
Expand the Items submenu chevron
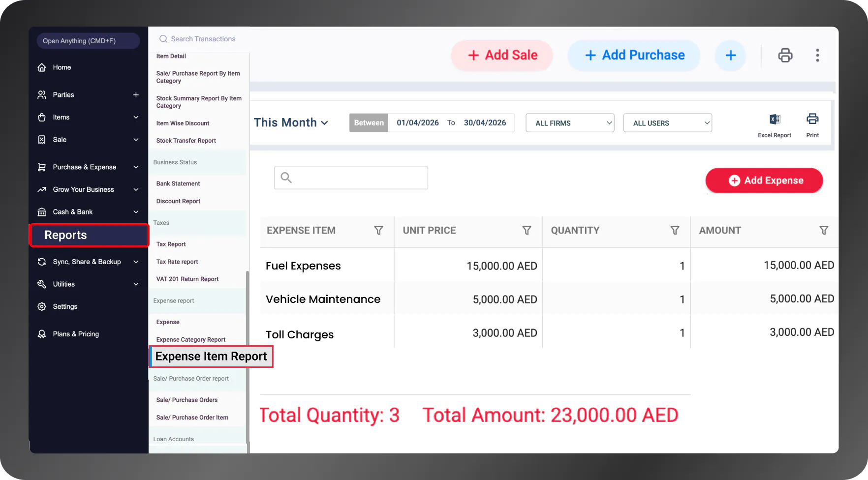(x=136, y=117)
